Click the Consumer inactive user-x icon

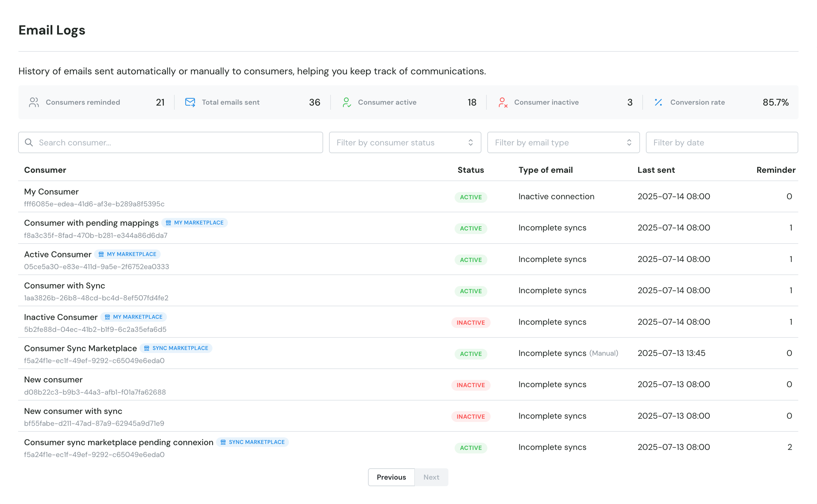click(503, 102)
